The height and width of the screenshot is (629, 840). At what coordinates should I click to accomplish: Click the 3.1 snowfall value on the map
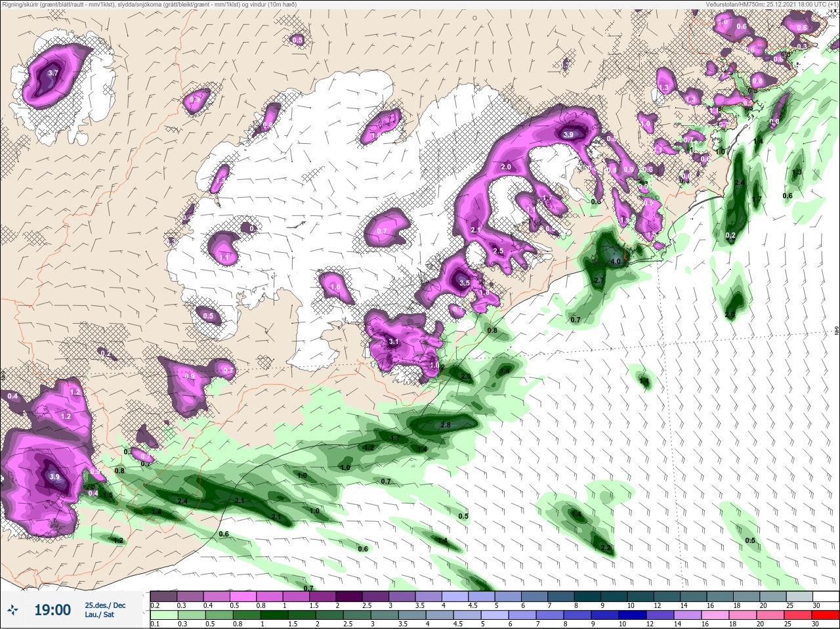point(394,341)
